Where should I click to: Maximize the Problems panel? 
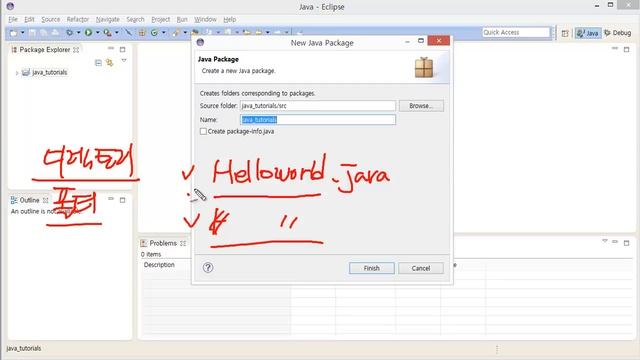627,243
